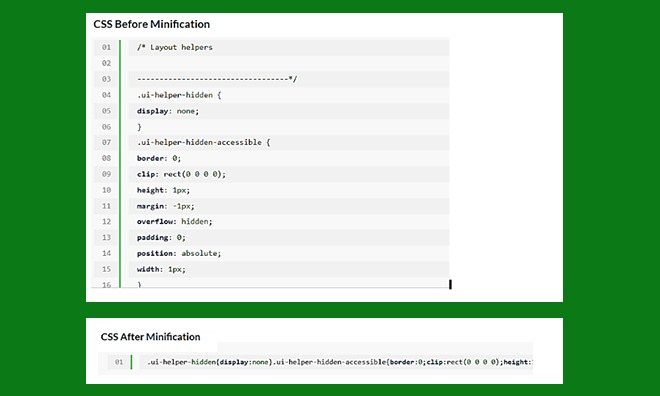Click line number 15 in the gutter

(106, 269)
